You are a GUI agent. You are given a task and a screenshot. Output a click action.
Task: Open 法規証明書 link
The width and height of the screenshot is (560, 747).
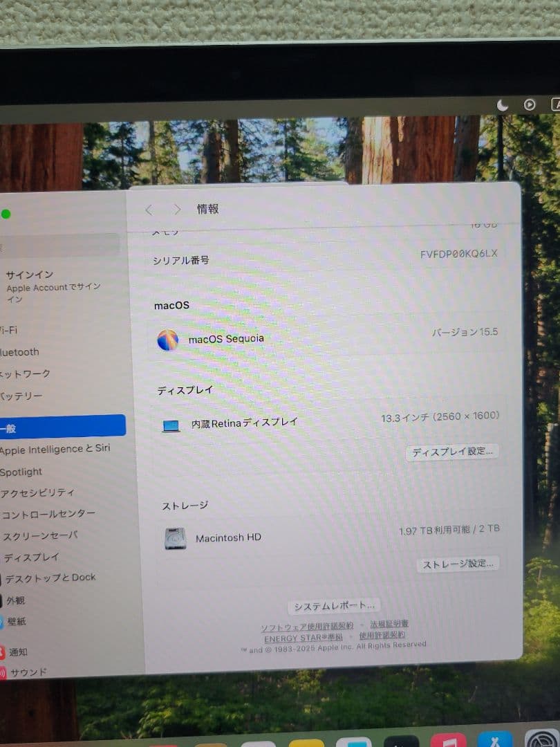tap(389, 624)
